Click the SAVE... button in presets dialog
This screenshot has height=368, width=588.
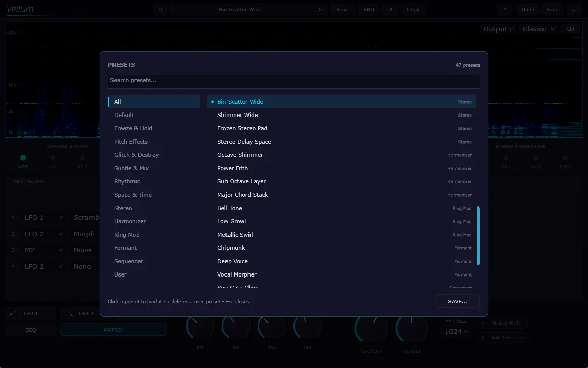tap(458, 301)
